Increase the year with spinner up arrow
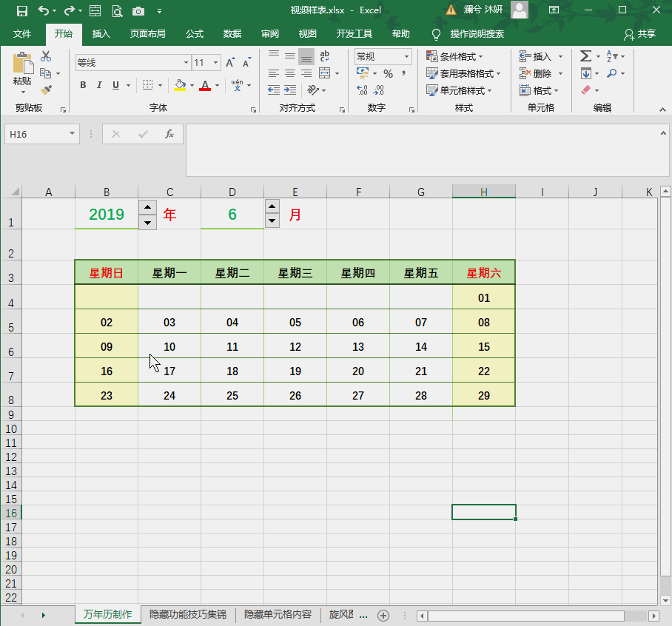The image size is (672, 626). tap(147, 208)
